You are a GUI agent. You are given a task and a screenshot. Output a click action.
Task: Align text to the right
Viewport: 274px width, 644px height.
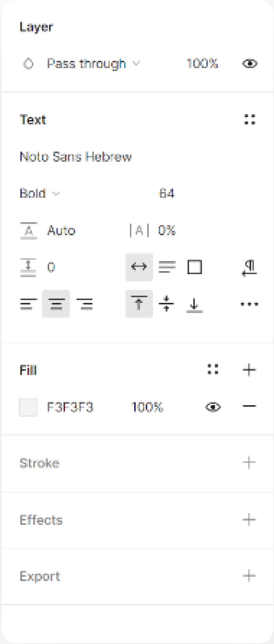pos(85,304)
